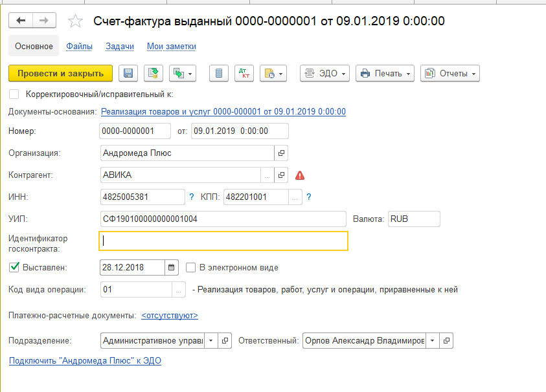Stay on the Основное tab

point(34,47)
